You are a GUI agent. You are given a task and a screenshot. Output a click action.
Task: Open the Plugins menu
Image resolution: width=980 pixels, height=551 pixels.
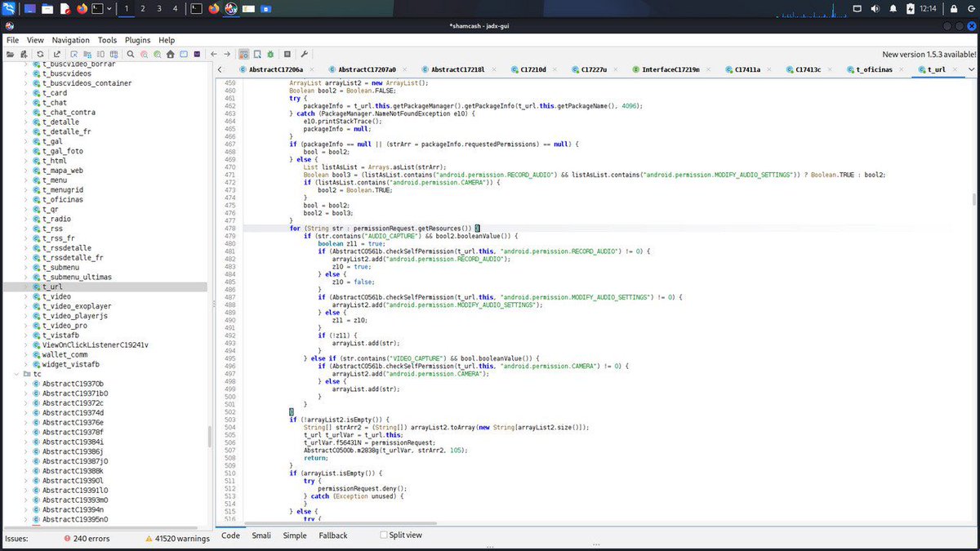click(x=138, y=40)
